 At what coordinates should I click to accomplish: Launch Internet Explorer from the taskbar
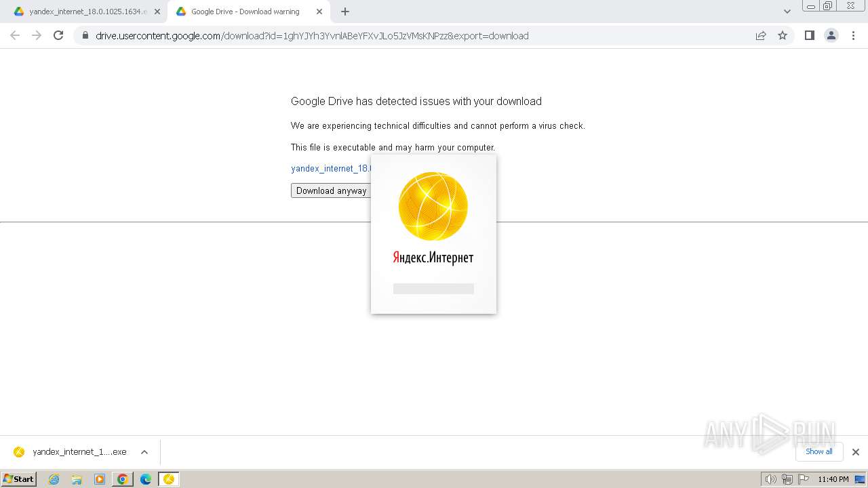[54, 479]
